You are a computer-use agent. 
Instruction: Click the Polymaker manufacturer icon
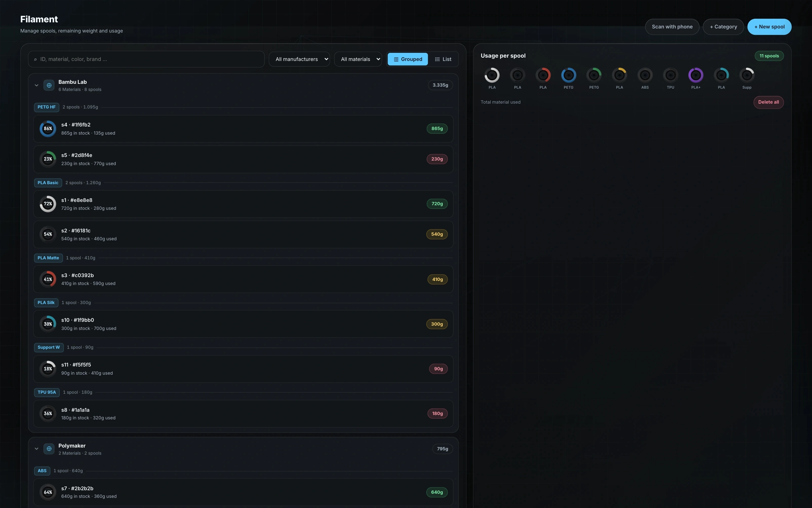[x=49, y=449]
